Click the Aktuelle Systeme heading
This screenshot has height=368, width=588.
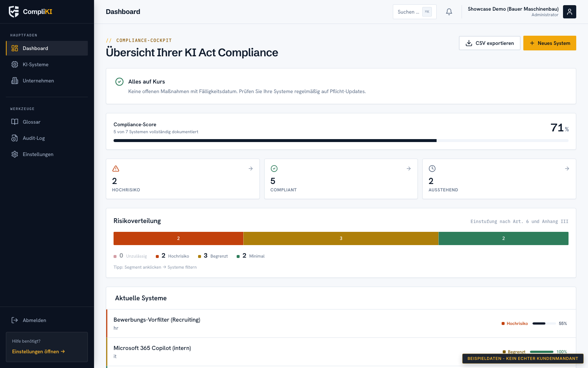141,298
